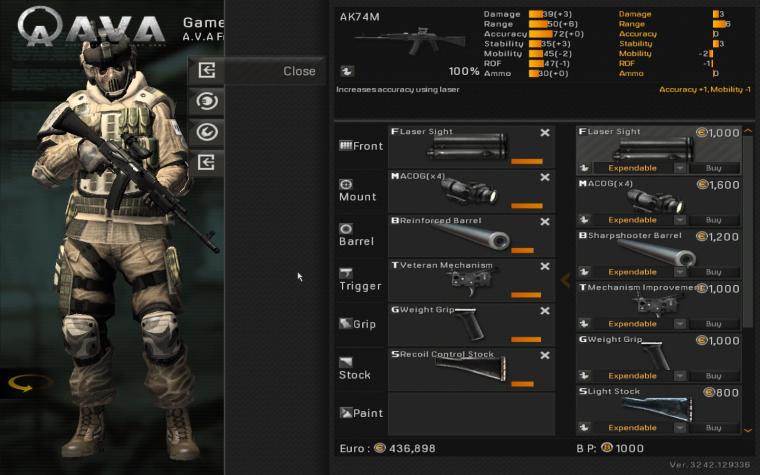Remove the Veteran Mechanism trigger
The image size is (760, 475).
pos(545,267)
